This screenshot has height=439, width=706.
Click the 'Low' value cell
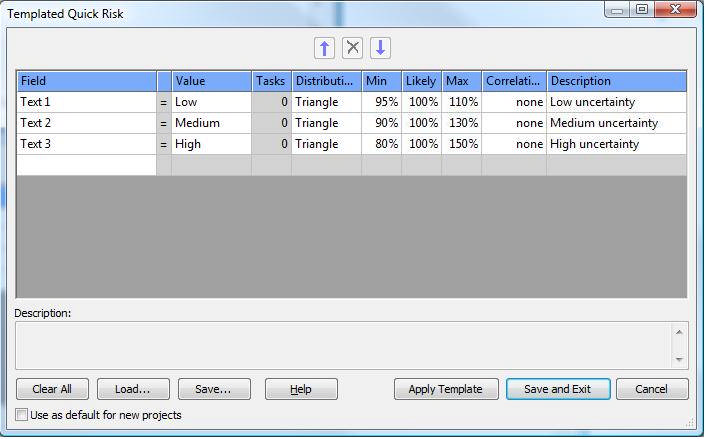pyautogui.click(x=211, y=102)
